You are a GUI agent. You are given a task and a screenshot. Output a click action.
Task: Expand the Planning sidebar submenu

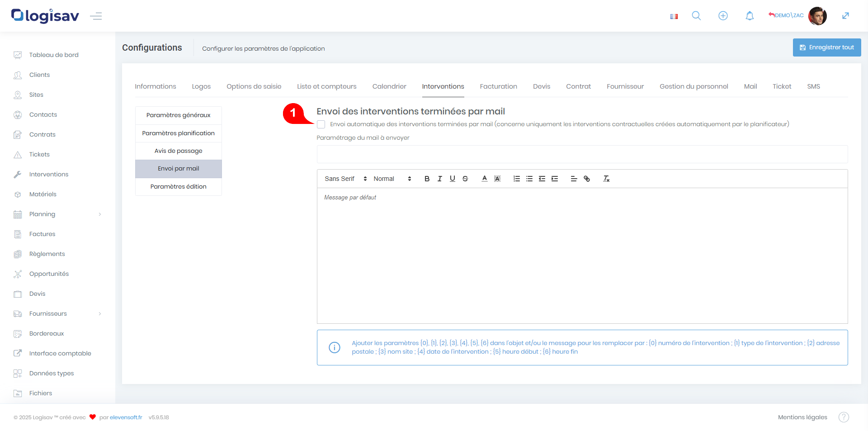pyautogui.click(x=100, y=214)
